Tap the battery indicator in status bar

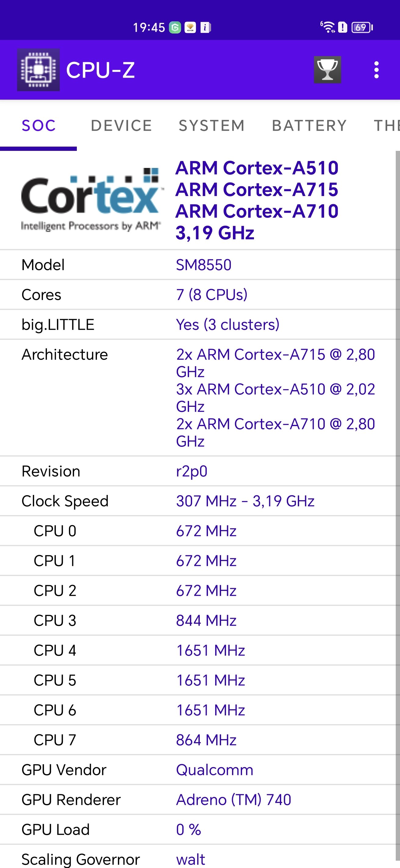click(362, 27)
